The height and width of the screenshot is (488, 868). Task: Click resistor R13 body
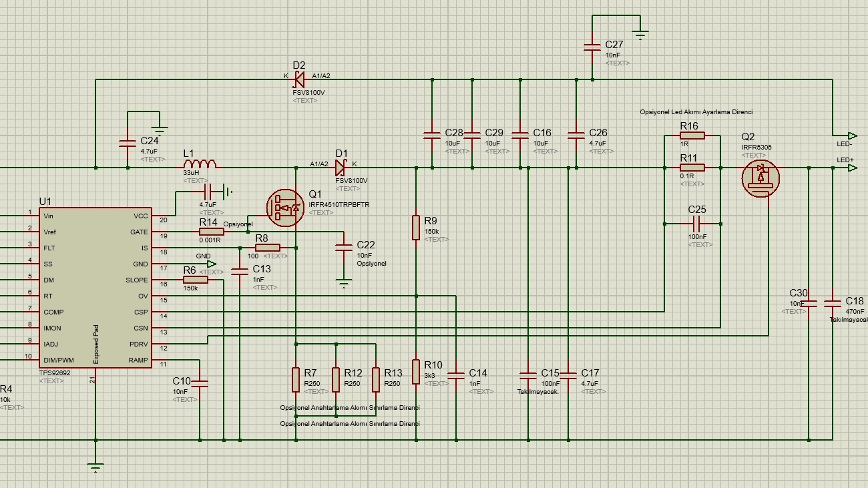tap(376, 380)
